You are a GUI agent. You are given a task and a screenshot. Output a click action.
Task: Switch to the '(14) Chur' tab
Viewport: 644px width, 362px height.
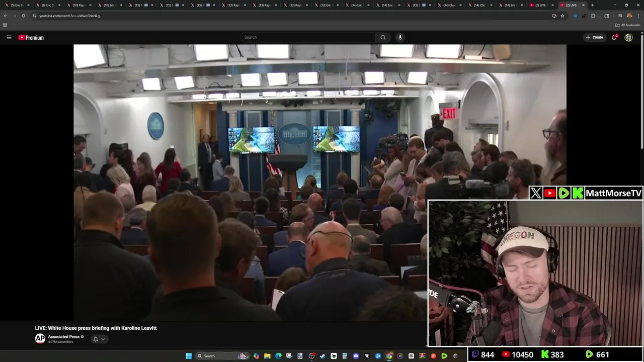[x=450, y=5]
